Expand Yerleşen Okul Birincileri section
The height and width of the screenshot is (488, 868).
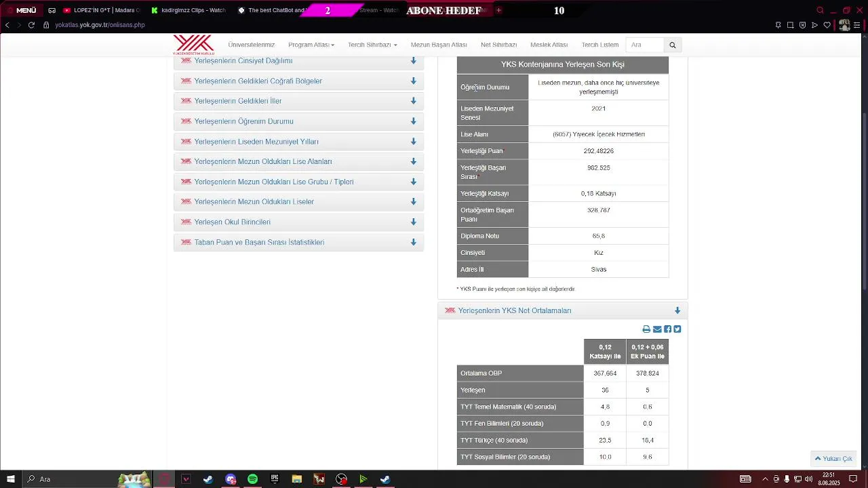pyautogui.click(x=299, y=222)
